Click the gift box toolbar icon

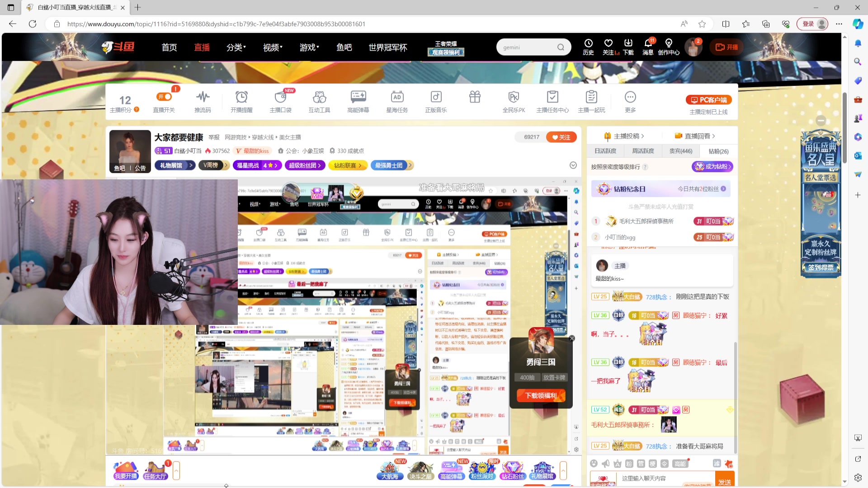475,97
